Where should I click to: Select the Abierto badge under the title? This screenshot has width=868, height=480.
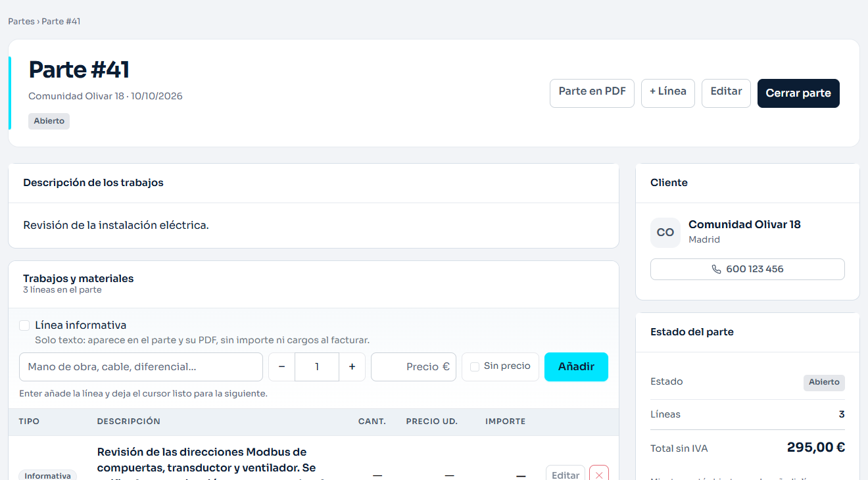49,121
